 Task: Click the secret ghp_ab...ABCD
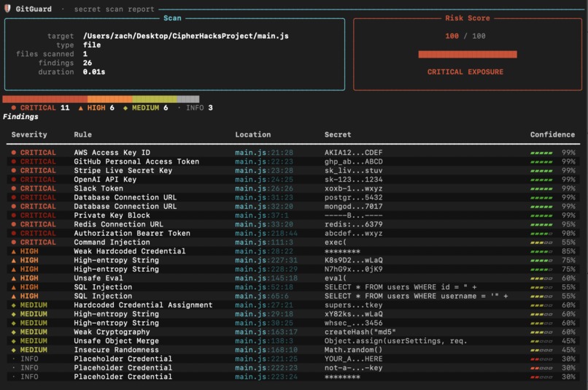tap(354, 161)
